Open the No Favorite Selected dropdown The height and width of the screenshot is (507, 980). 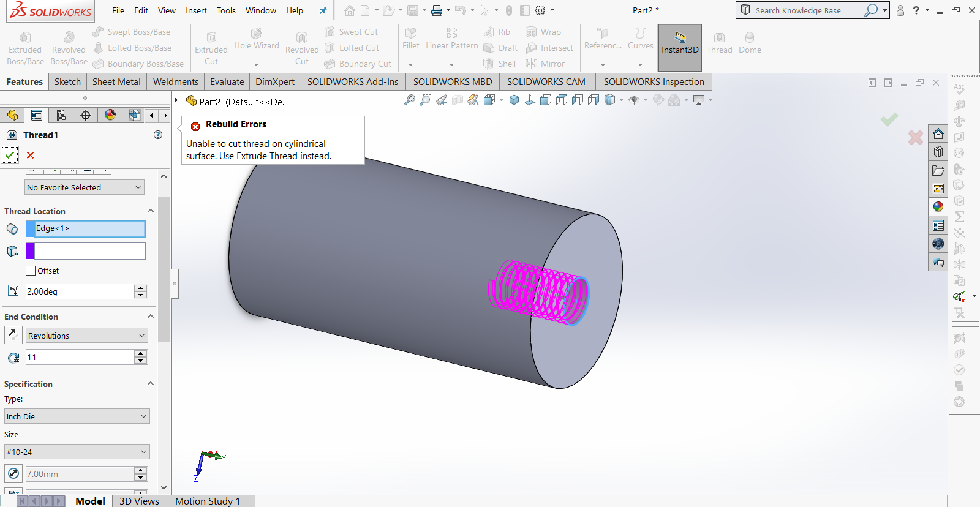click(x=85, y=187)
